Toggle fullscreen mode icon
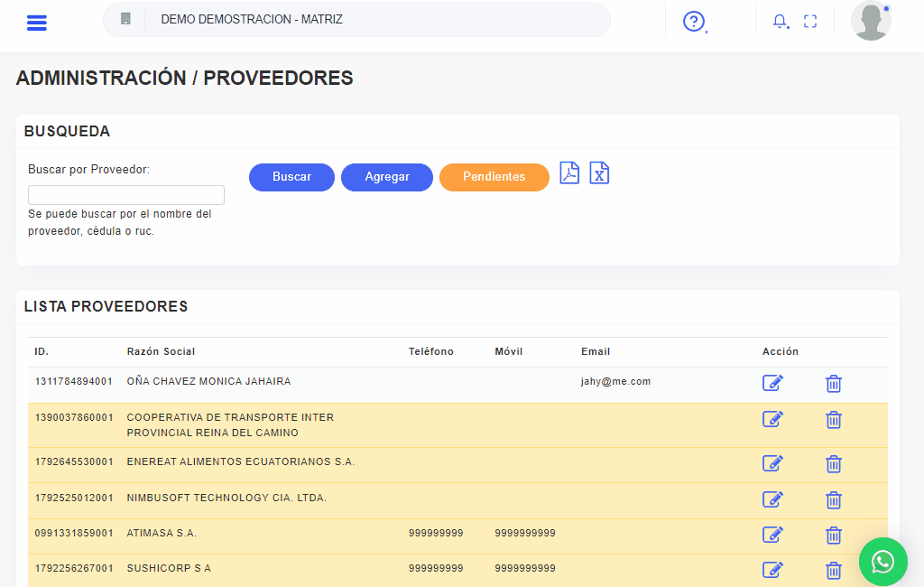 click(810, 22)
